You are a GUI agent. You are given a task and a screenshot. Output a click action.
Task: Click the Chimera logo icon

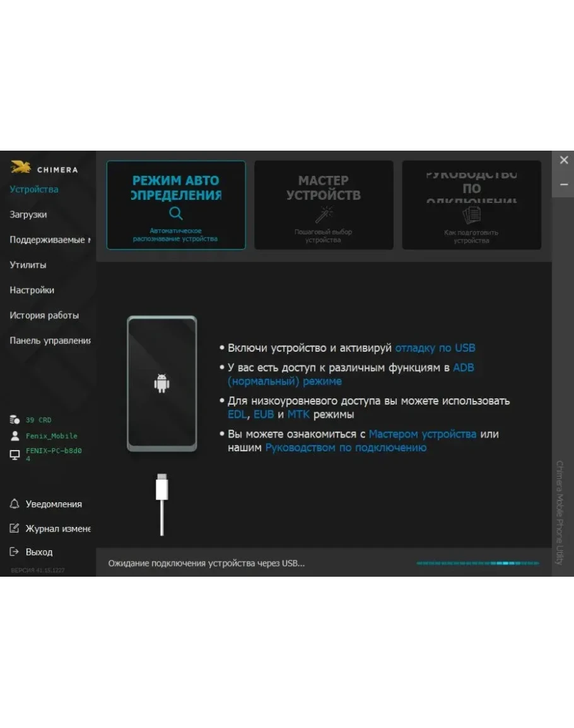point(21,168)
